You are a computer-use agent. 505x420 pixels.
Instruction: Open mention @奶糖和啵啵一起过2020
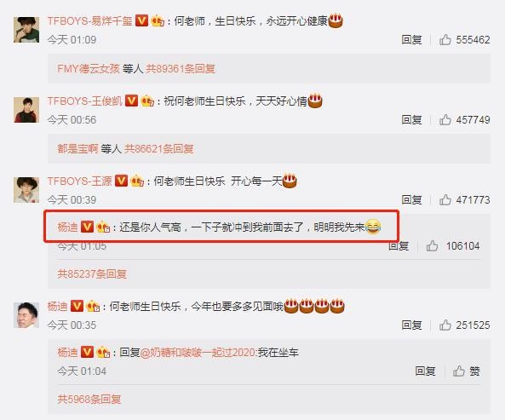198,353
